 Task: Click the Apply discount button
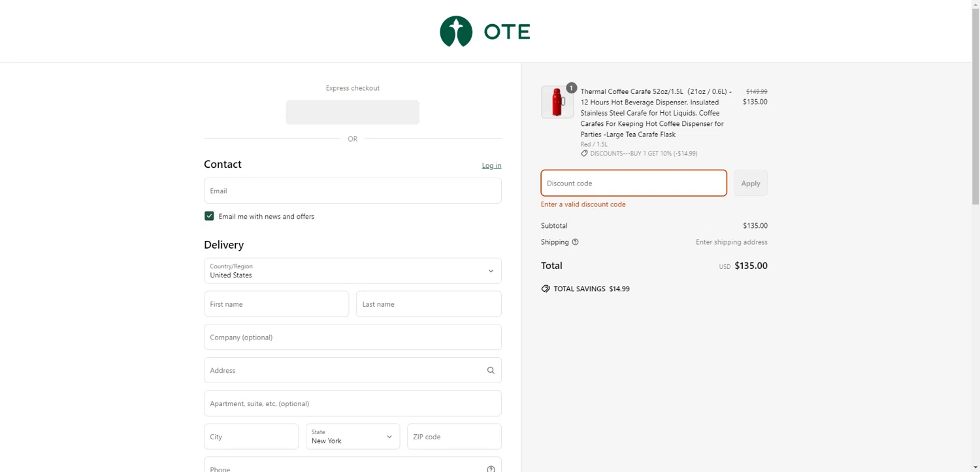pyautogui.click(x=751, y=183)
